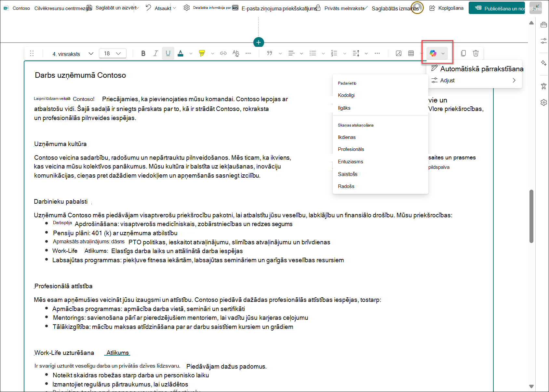549x392 pixels.
Task: Click the vertical scrollbar thumb
Action: [531, 216]
